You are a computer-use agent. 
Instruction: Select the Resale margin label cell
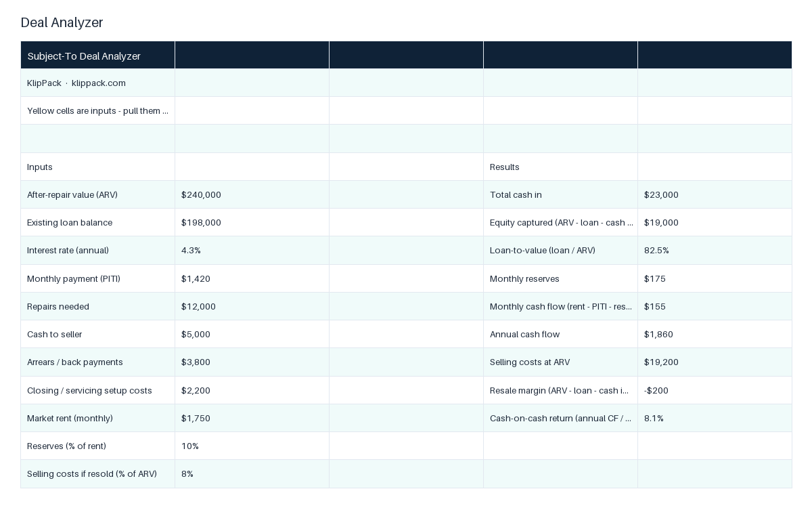[560, 390]
